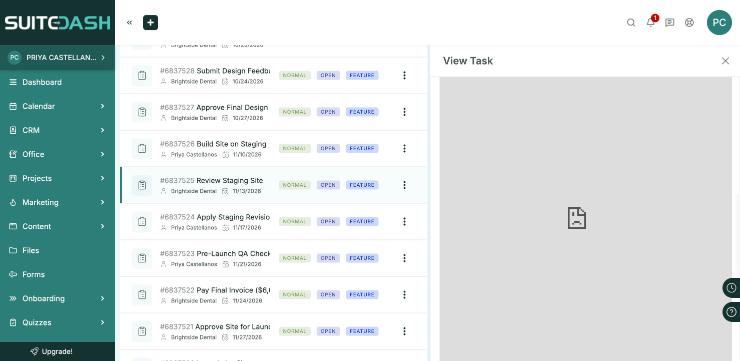Viewport: 740px width, 361px height.
Task: Expand the Calendar menu chevron
Action: pos(102,106)
